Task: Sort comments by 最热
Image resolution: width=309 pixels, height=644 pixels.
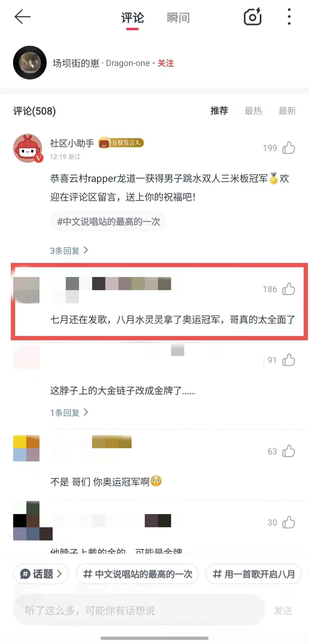Action: coord(253,111)
